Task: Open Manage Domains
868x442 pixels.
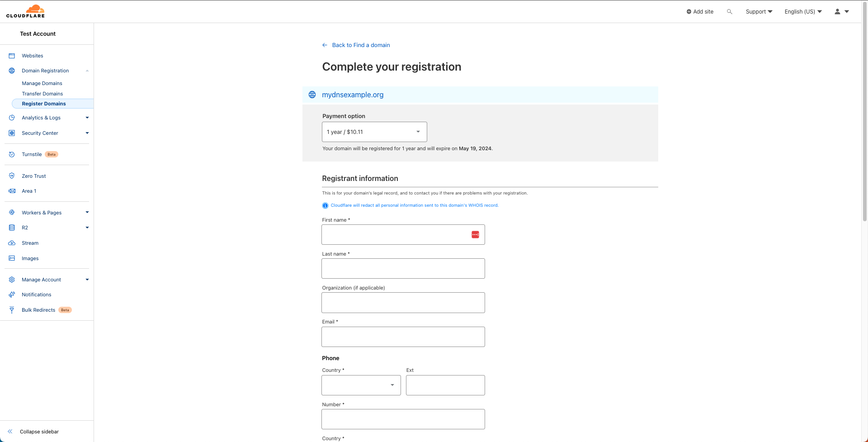Action: pyautogui.click(x=42, y=83)
